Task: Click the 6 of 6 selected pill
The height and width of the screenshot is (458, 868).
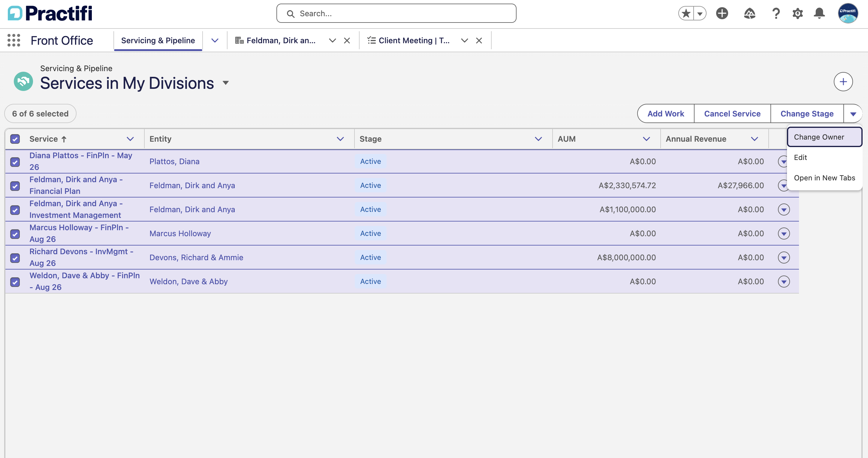Action: pyautogui.click(x=40, y=113)
